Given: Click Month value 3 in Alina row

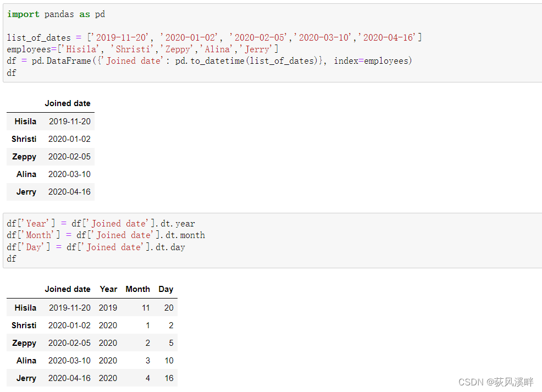Looking at the screenshot, I should 148,361.
